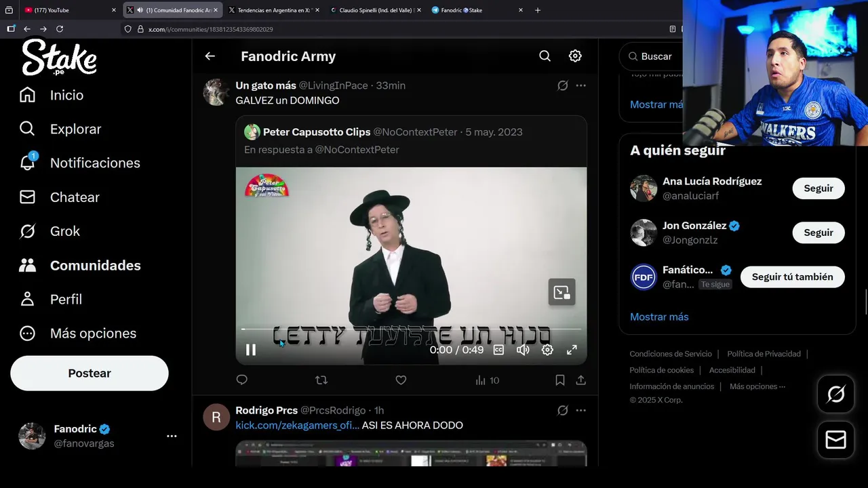Open @NoContextPeter reply mention
868x488 pixels.
tap(357, 150)
